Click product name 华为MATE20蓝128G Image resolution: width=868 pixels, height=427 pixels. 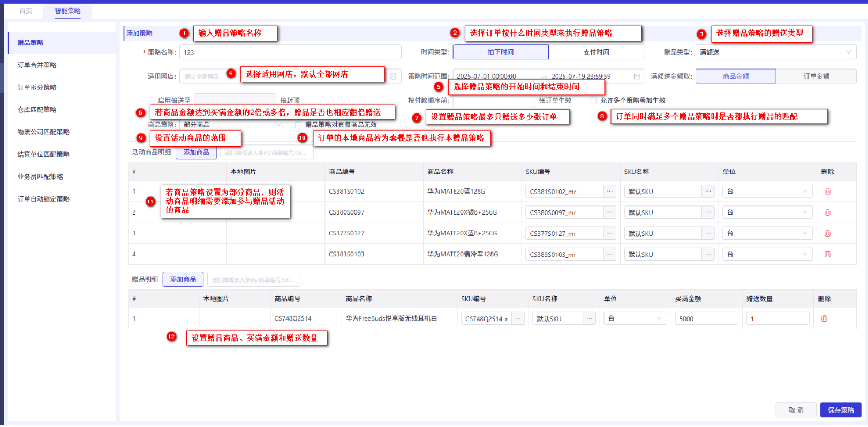[456, 192]
